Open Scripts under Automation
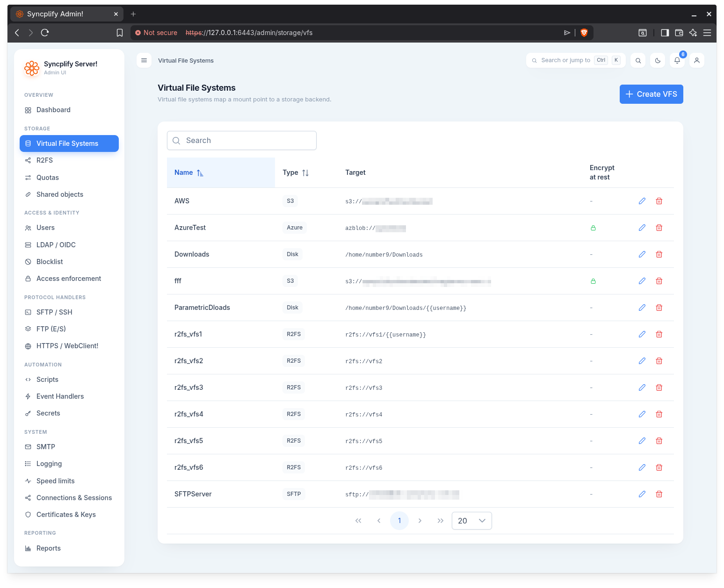 [x=69, y=380]
